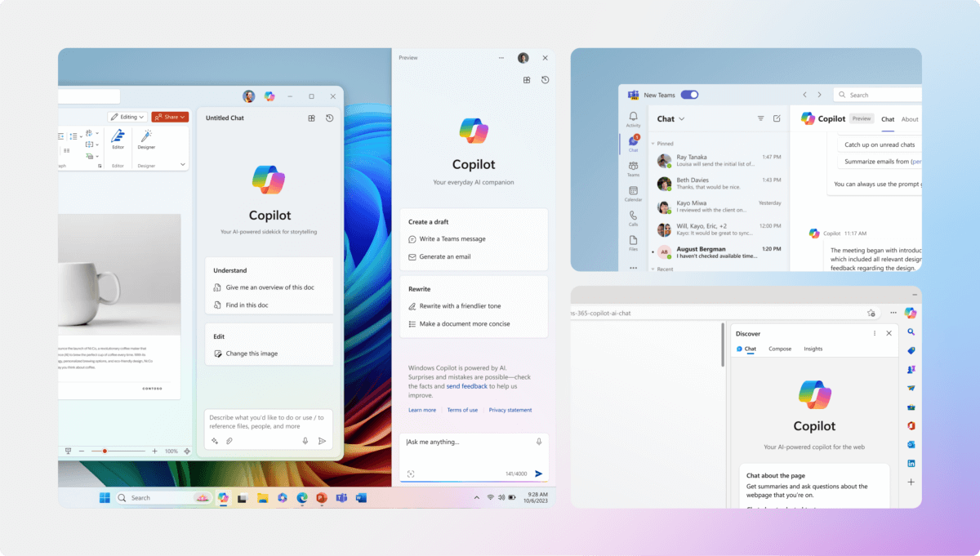Image resolution: width=980 pixels, height=556 pixels.
Task: Open Chat section in the Teams sidebar
Action: tap(633, 144)
